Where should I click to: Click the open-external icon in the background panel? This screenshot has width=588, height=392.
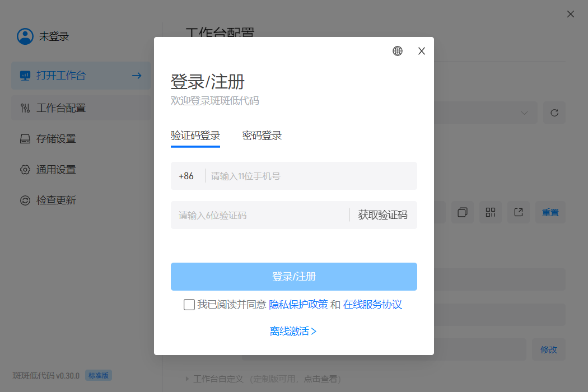click(519, 212)
